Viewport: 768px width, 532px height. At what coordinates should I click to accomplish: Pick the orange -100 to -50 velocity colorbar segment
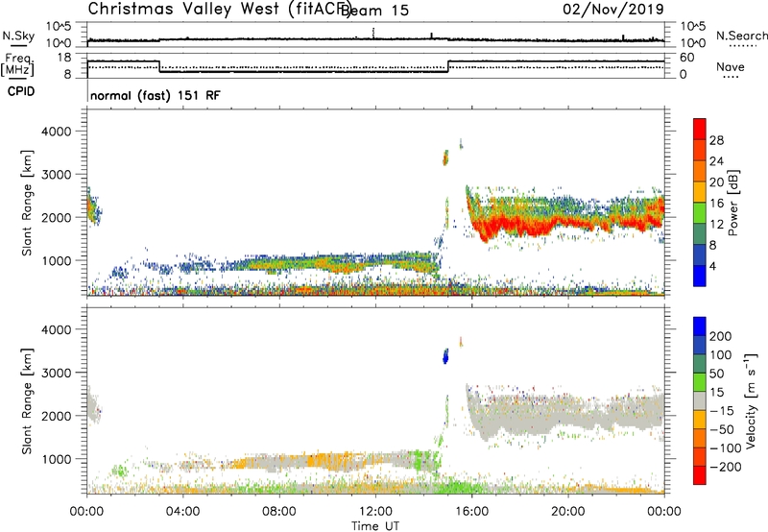coord(700,439)
